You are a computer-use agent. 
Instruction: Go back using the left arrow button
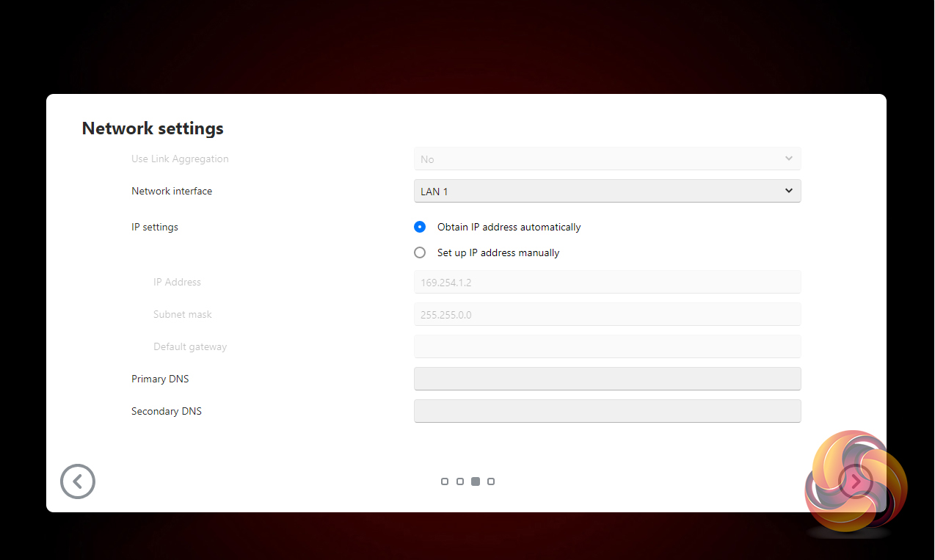pyautogui.click(x=78, y=481)
